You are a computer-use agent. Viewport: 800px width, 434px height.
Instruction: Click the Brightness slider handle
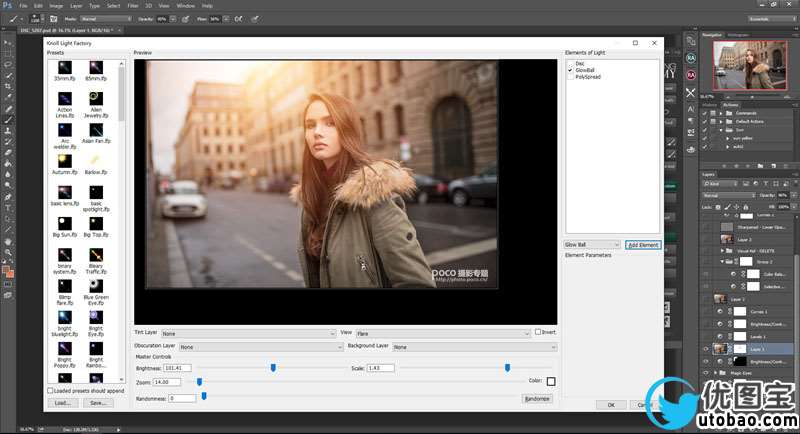[273, 368]
